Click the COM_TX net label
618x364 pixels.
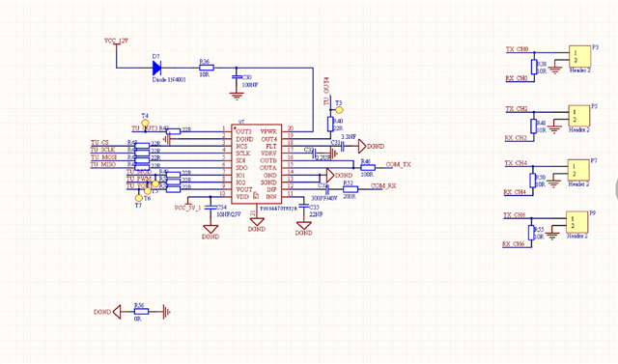click(x=398, y=165)
